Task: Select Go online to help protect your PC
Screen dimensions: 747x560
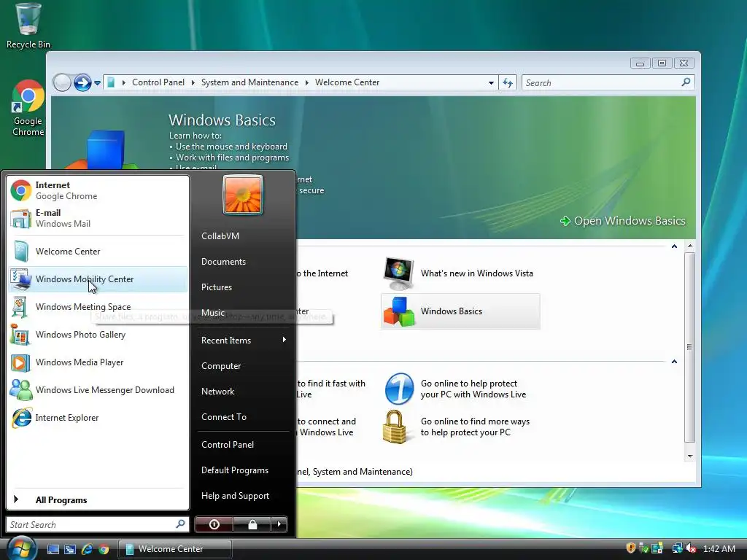Action: [460, 389]
